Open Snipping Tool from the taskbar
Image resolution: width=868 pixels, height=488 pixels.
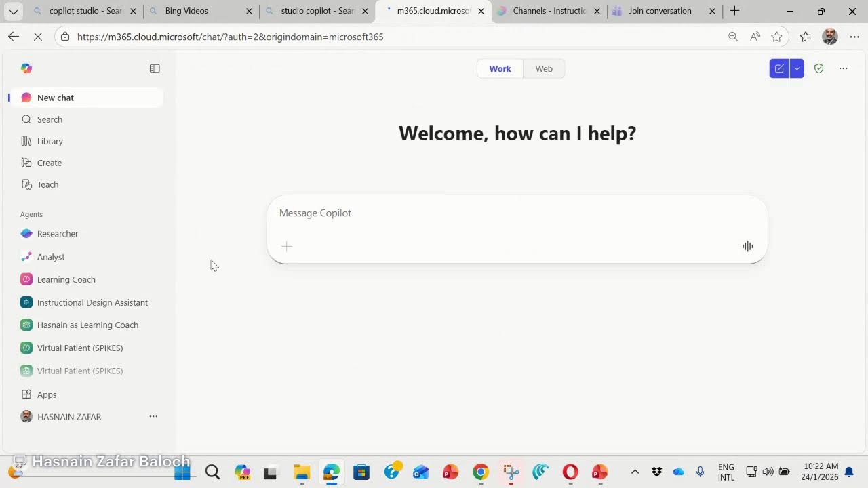click(x=511, y=472)
